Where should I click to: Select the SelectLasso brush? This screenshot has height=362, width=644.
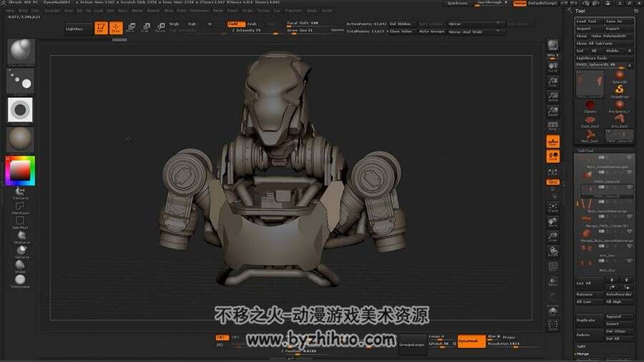[x=20, y=207]
